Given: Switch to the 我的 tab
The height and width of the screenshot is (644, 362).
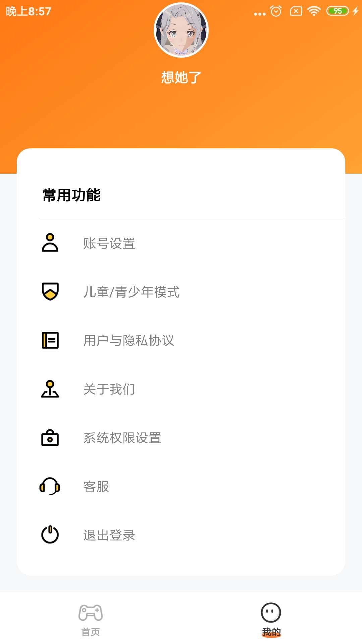Looking at the screenshot, I should pos(271,632).
